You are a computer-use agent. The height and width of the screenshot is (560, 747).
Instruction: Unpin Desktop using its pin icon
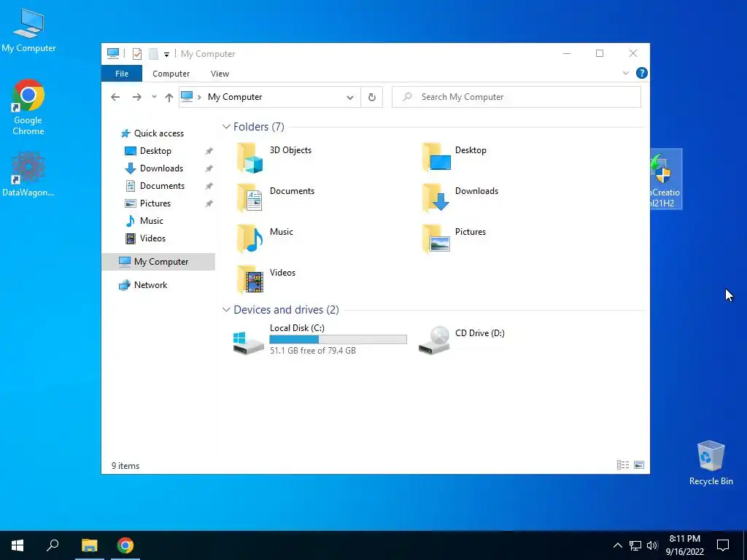[209, 151]
